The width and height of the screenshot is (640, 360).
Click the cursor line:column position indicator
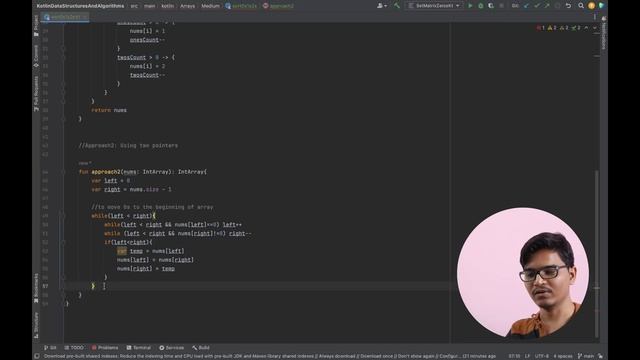[x=514, y=356]
